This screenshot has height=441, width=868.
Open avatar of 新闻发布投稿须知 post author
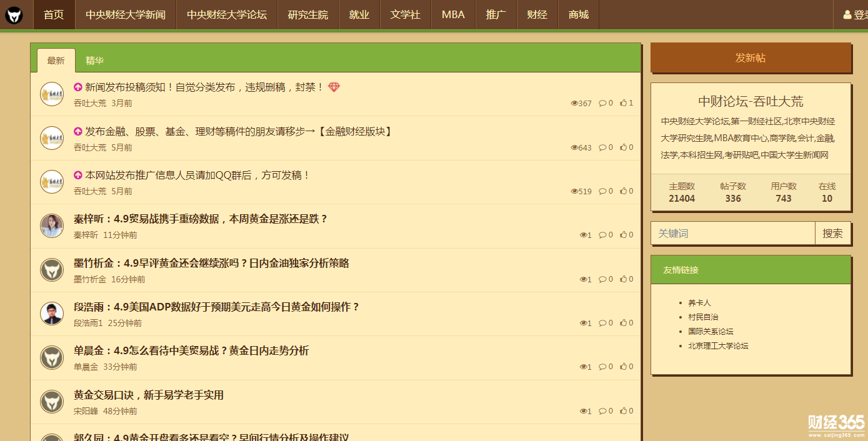[52, 94]
